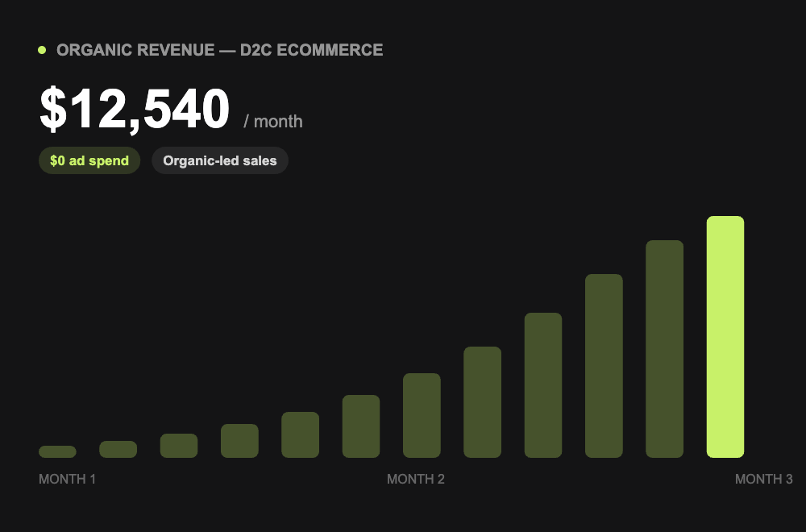Click the shortest bar above MONTH 1
Viewport: 806px width, 532px height.
point(57,451)
